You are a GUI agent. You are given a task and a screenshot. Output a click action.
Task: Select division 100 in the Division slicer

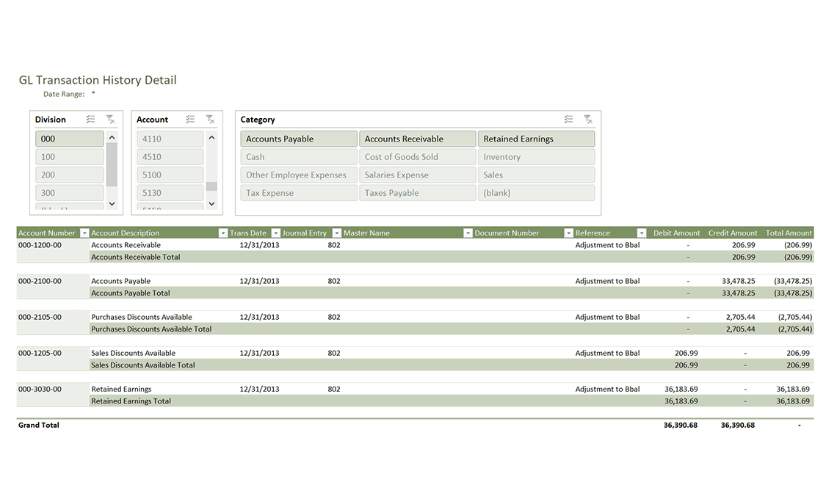point(69,156)
